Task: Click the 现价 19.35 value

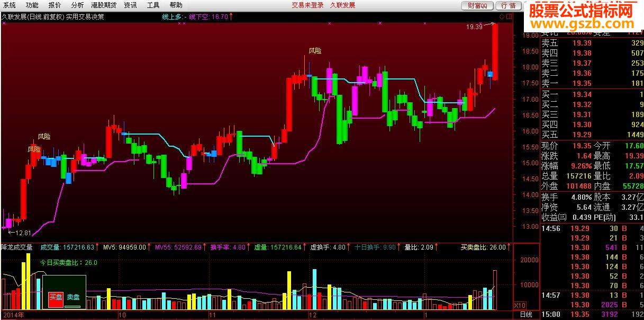Action: coord(581,146)
